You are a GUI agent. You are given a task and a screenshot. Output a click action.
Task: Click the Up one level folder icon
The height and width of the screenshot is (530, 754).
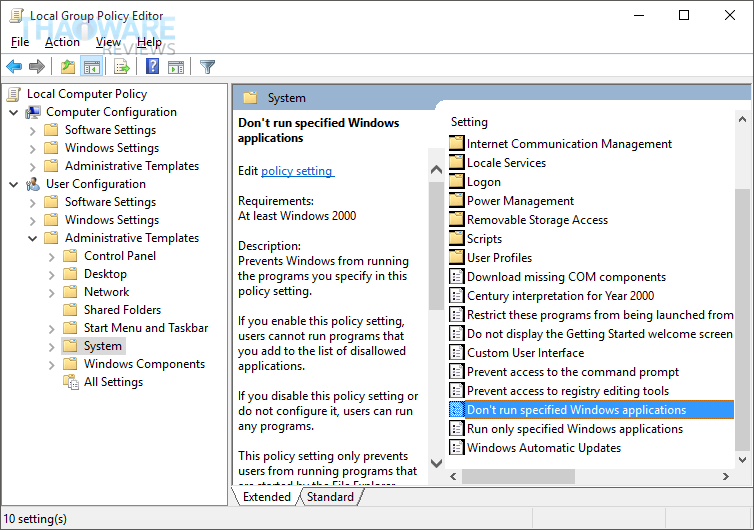pyautogui.click(x=68, y=66)
